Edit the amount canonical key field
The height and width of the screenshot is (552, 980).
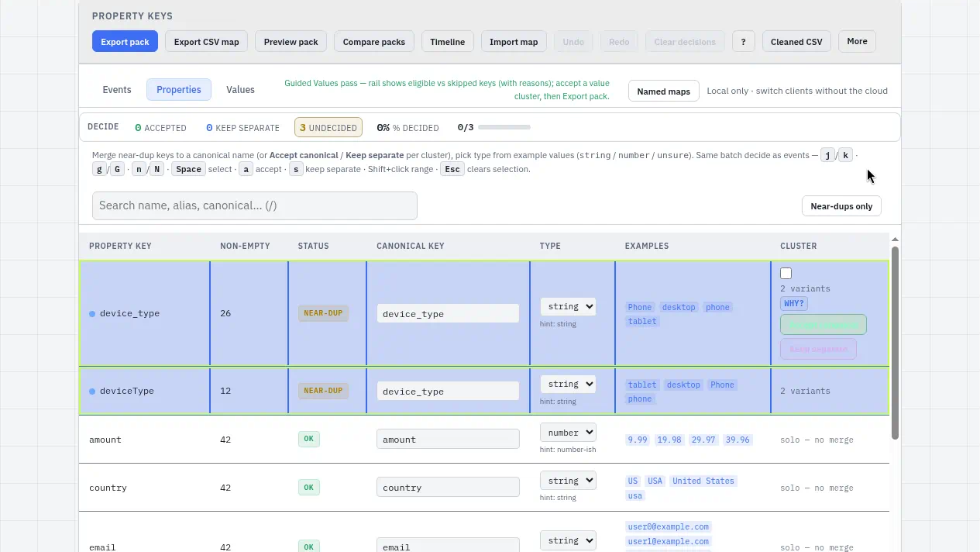[x=448, y=439]
